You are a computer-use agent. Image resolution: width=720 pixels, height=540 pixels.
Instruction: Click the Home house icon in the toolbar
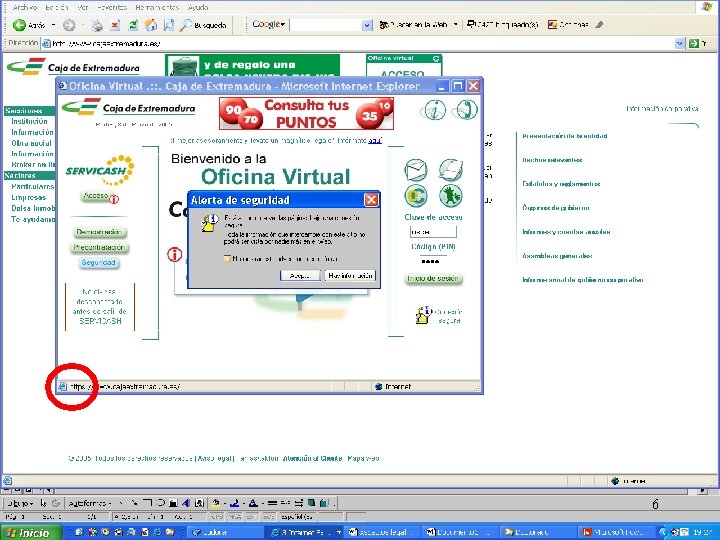click(151, 25)
